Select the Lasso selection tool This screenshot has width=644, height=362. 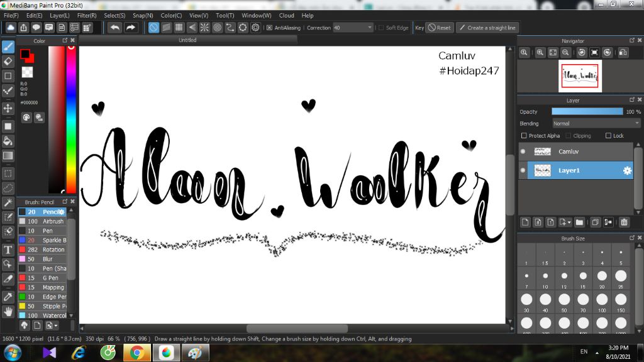tap(8, 188)
